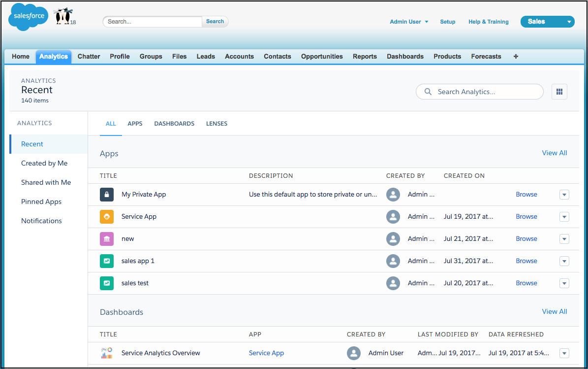Click the green sales test icon
588x369 pixels.
(107, 283)
